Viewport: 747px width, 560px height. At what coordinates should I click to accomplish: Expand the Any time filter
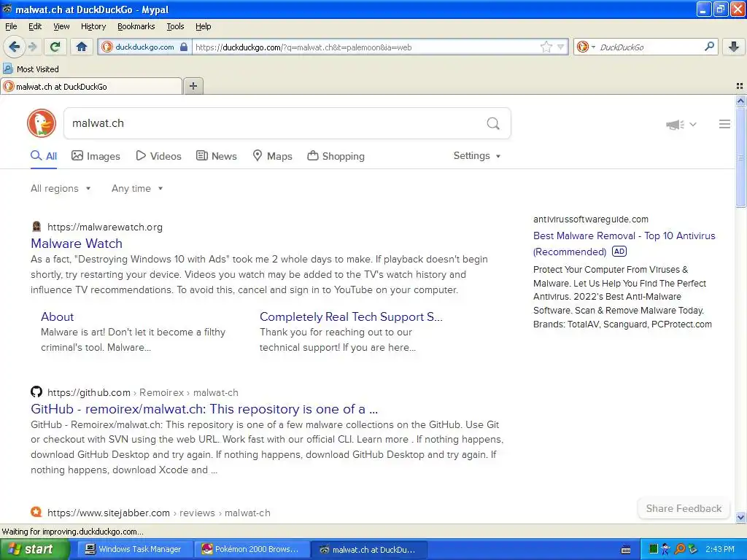click(137, 189)
